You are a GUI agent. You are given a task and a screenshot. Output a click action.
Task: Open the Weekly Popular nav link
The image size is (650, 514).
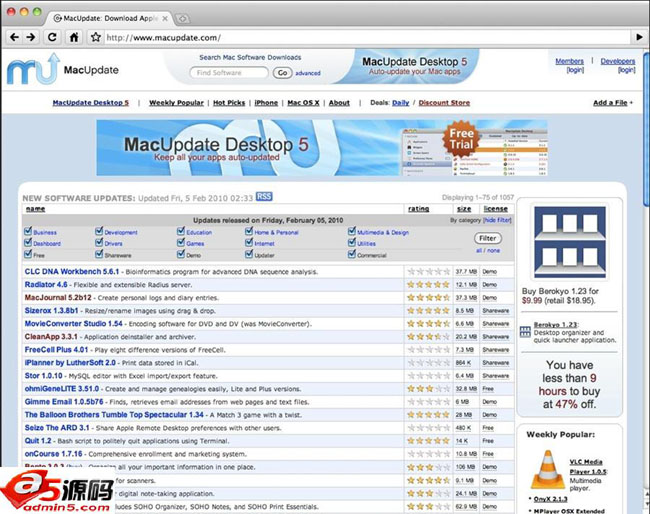[x=176, y=103]
